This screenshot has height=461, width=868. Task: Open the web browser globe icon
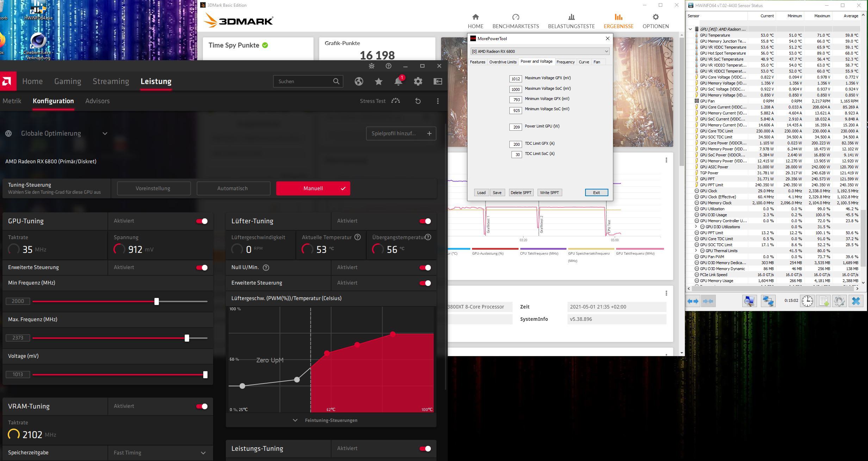coord(359,81)
